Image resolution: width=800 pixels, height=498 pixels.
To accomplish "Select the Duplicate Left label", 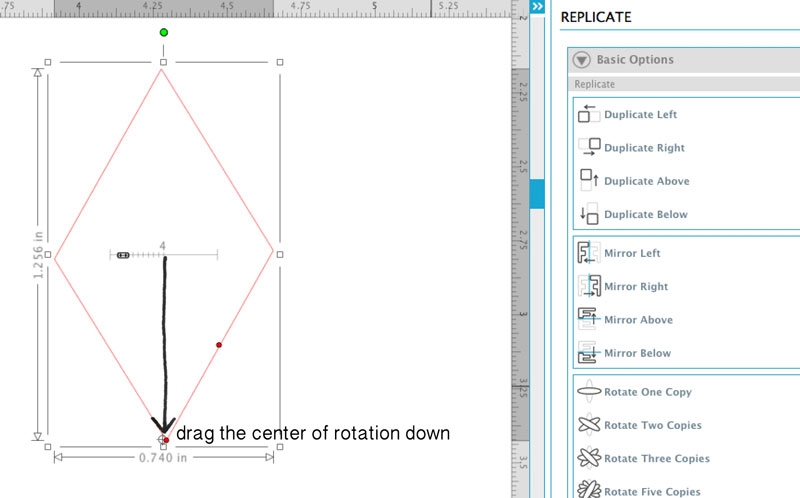I will [x=640, y=114].
